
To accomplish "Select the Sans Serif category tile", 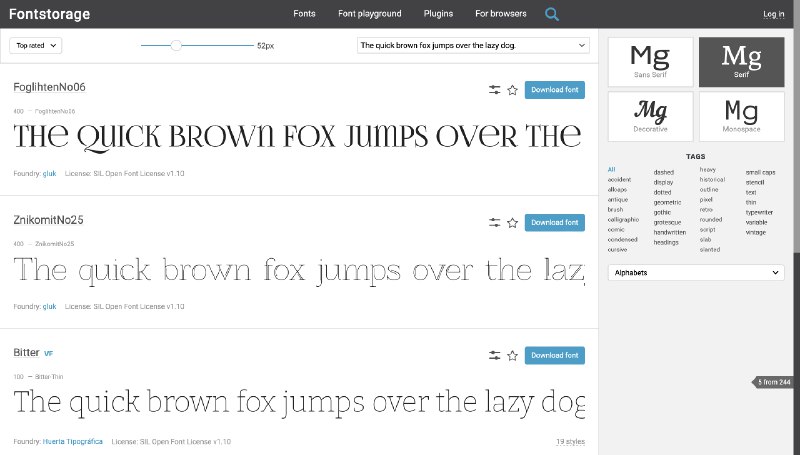I will (x=651, y=62).
